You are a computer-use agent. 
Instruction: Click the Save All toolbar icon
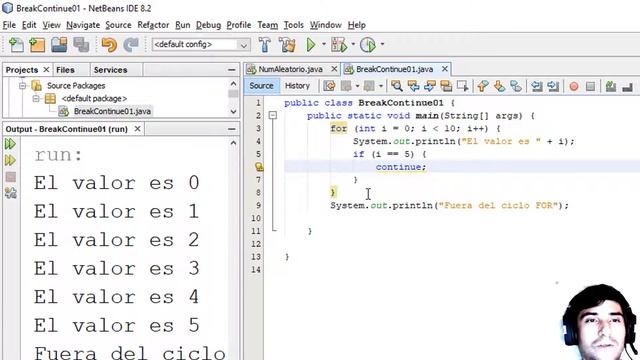click(x=81, y=44)
